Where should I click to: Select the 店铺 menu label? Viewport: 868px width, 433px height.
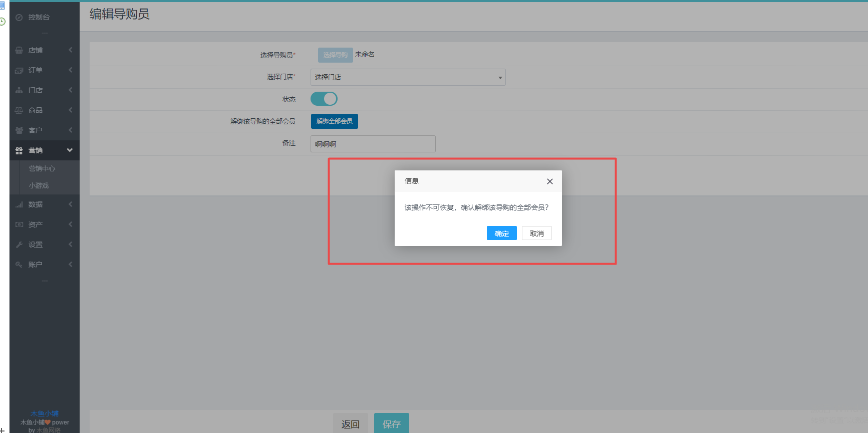[36, 50]
